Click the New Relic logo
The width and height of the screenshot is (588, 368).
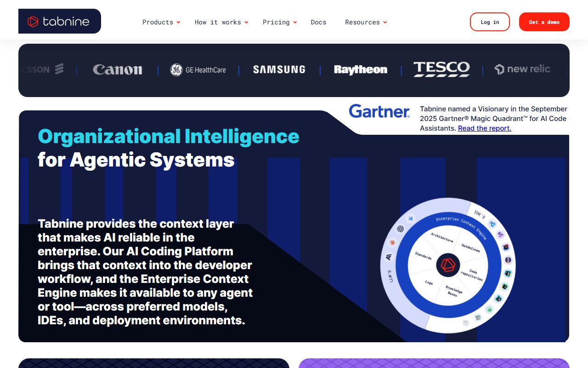tap(522, 69)
